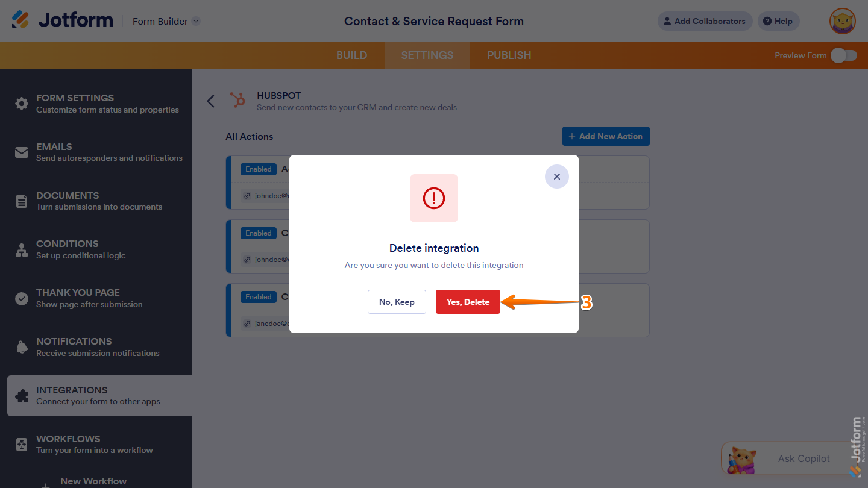Click Add New Action button
Image resolution: width=868 pixels, height=488 pixels.
[606, 136]
